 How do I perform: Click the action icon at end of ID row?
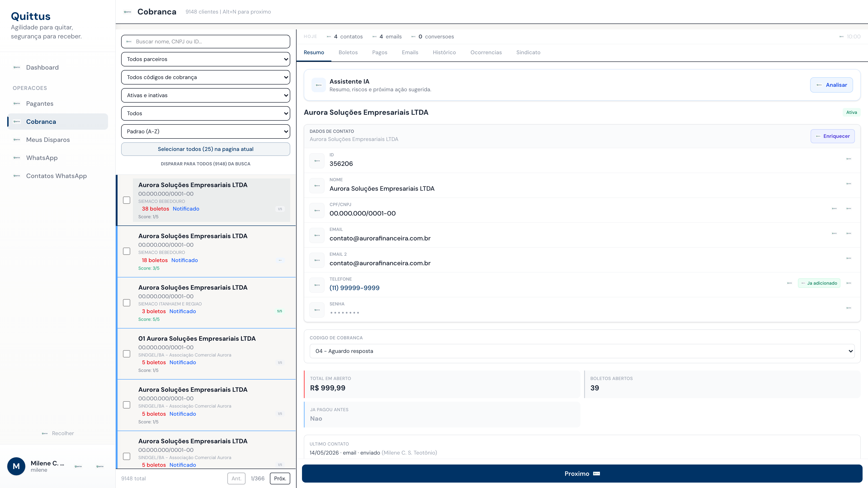coord(849,159)
